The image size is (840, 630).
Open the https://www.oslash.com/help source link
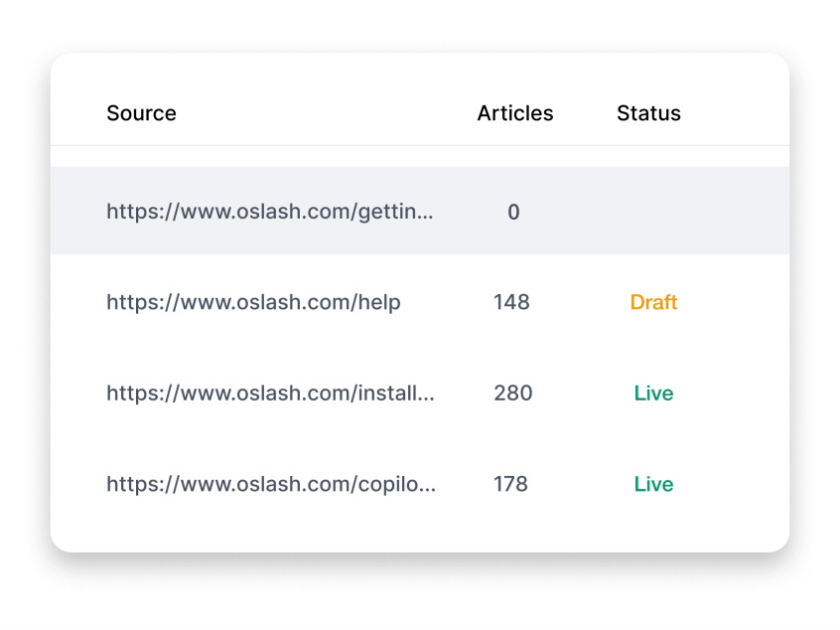click(253, 302)
